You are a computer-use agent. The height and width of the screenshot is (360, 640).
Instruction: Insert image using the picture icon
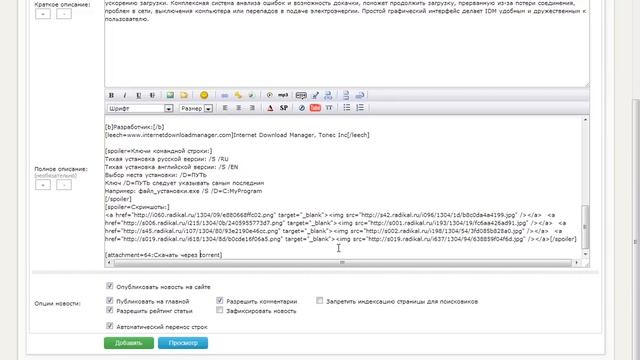coord(170,95)
